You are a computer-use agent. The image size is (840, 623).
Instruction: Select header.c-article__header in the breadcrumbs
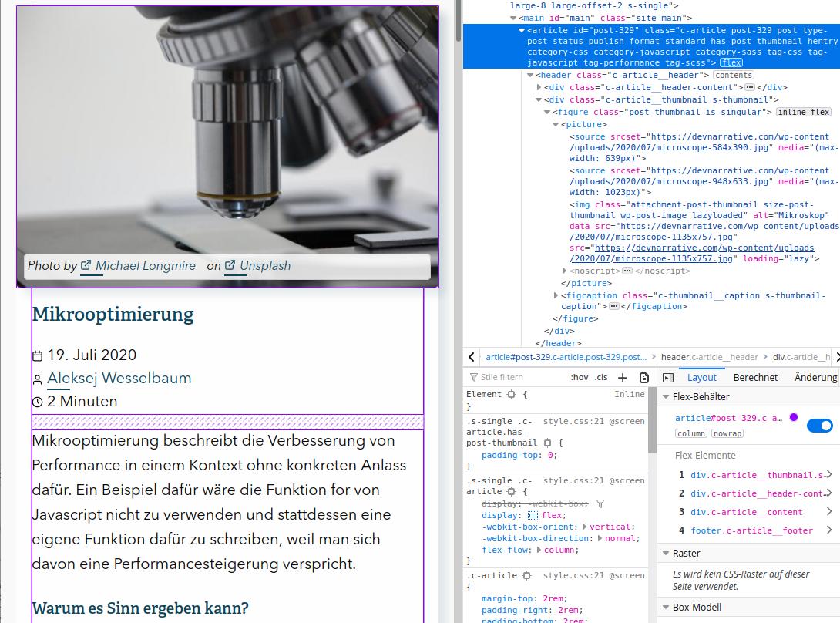click(709, 357)
